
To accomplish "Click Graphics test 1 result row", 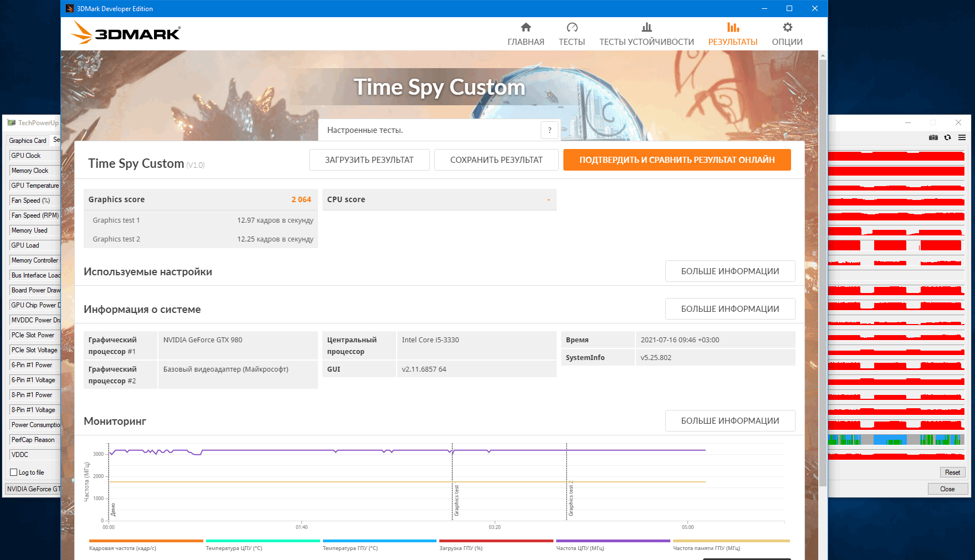I will 201,220.
